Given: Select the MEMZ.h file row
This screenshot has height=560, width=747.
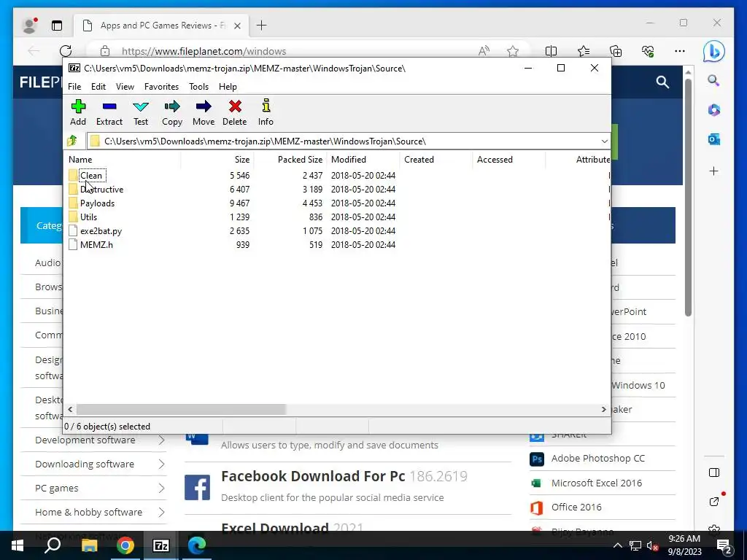Looking at the screenshot, I should pyautogui.click(x=337, y=244).
